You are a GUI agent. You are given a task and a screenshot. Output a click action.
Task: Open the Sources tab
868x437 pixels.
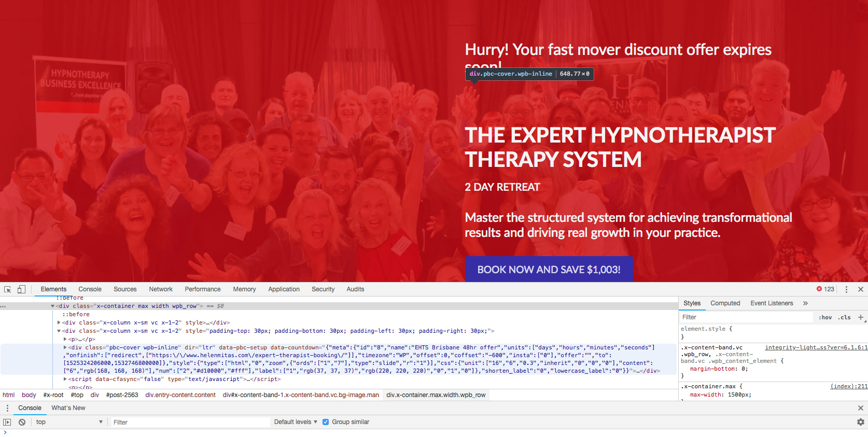[x=125, y=289]
